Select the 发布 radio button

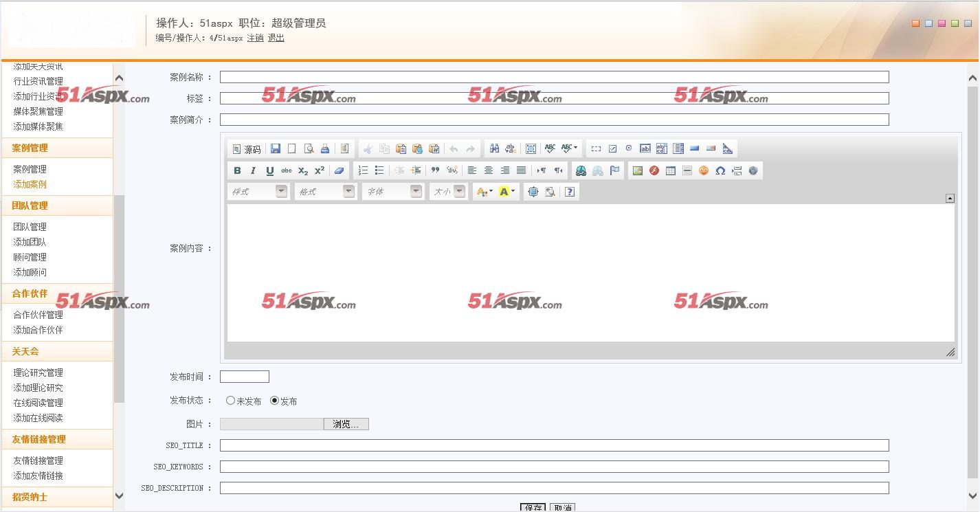274,401
